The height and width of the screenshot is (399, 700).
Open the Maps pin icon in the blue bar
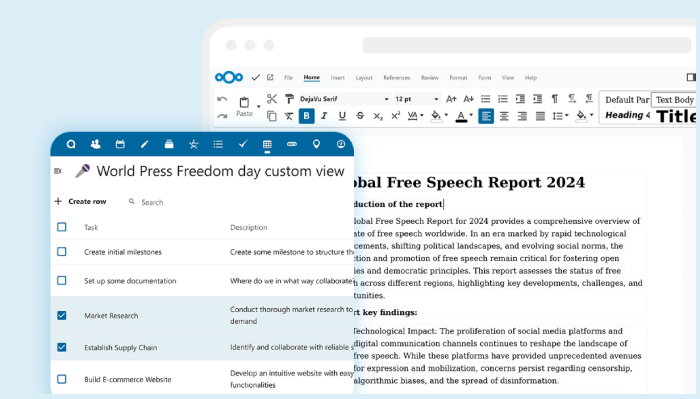(x=316, y=144)
